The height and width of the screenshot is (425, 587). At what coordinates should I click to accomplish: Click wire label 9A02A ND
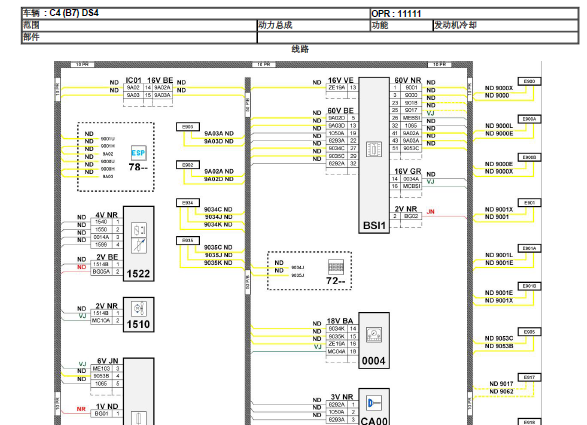(219, 171)
